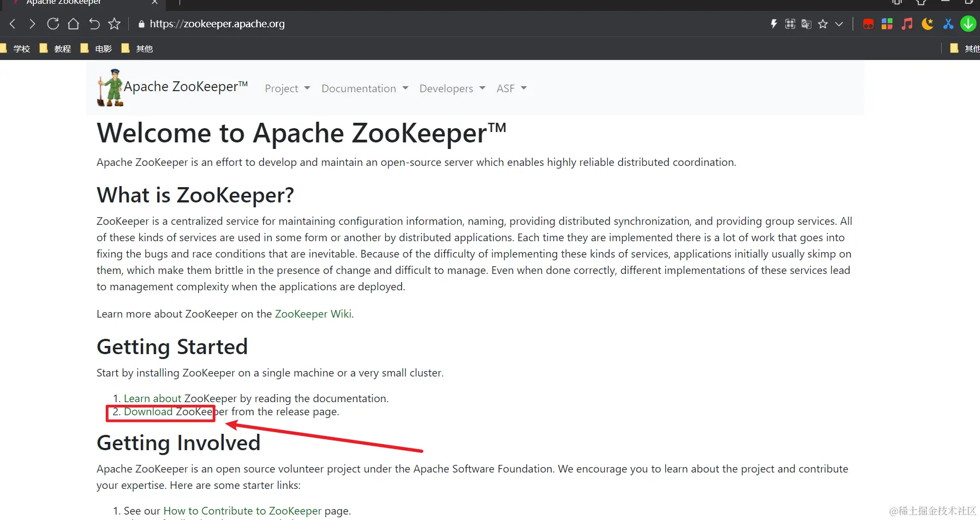This screenshot has width=980, height=520.
Task: Click the ZooKeeper mascot logo image
Action: [x=110, y=87]
